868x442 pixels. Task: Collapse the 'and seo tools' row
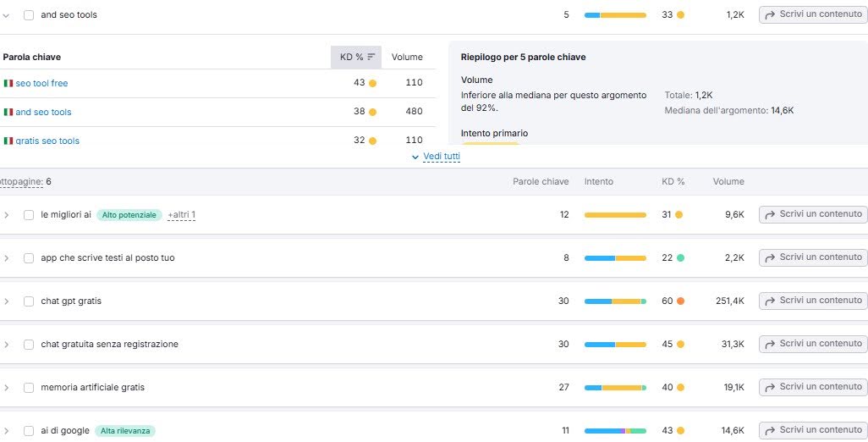click(6, 14)
